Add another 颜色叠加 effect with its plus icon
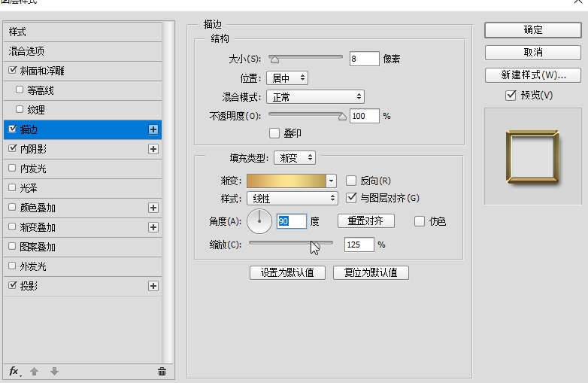The image size is (588, 383). coord(153,208)
